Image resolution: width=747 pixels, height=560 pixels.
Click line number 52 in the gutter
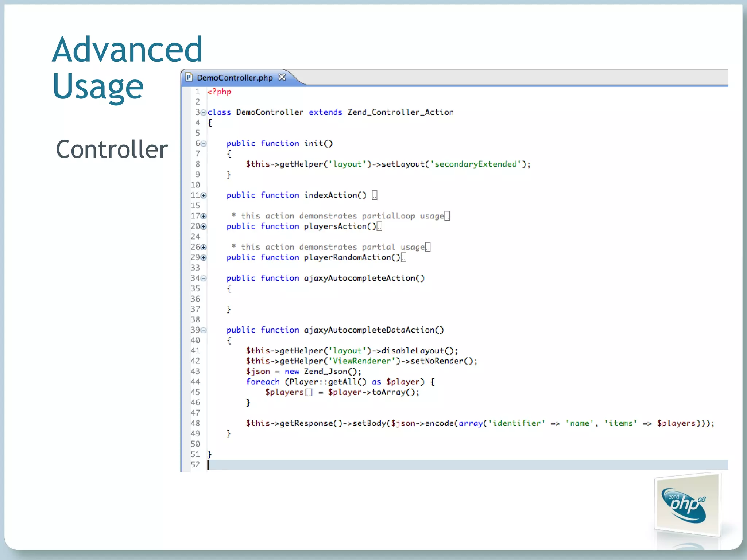[x=196, y=465]
